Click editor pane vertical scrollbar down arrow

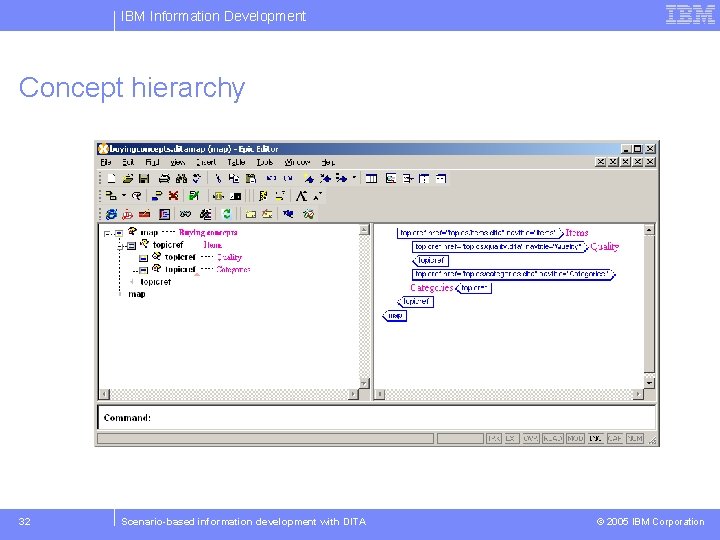click(649, 382)
